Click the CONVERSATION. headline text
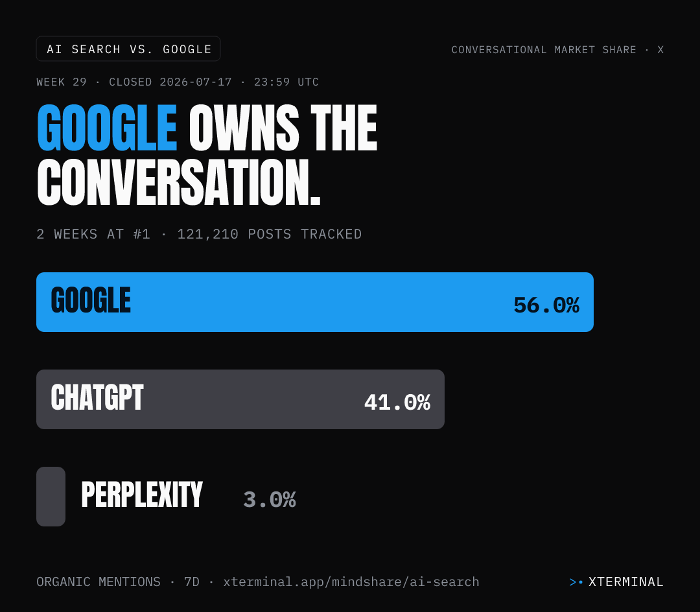The image size is (700, 612). click(x=179, y=182)
